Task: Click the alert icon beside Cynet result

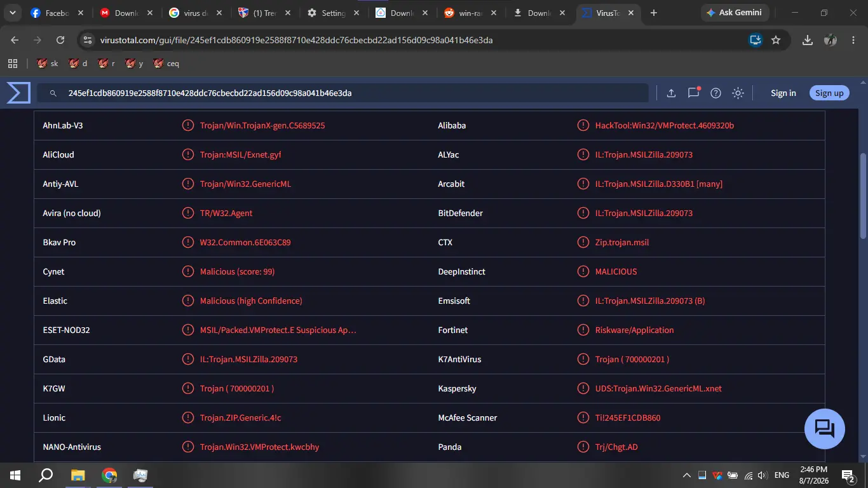Action: click(188, 271)
